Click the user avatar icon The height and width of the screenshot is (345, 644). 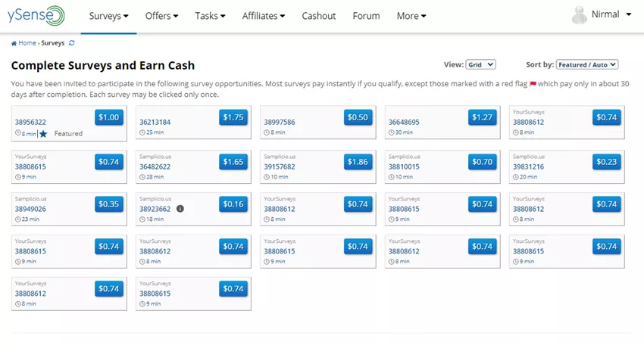click(580, 15)
